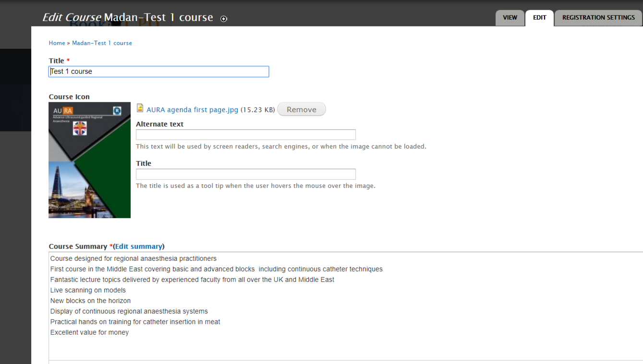Image resolution: width=643 pixels, height=364 pixels.
Task: Click the line starting 'First course in the Middle East'
Action: click(217, 269)
